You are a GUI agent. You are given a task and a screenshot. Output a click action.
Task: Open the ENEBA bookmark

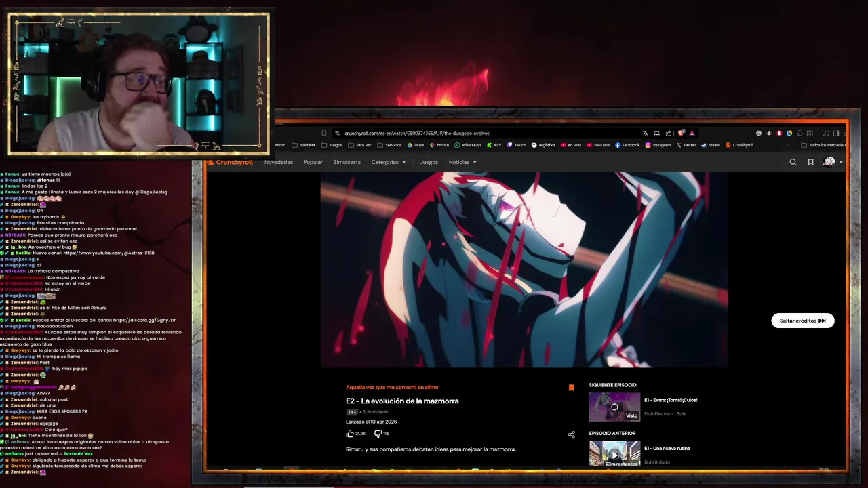click(439, 145)
